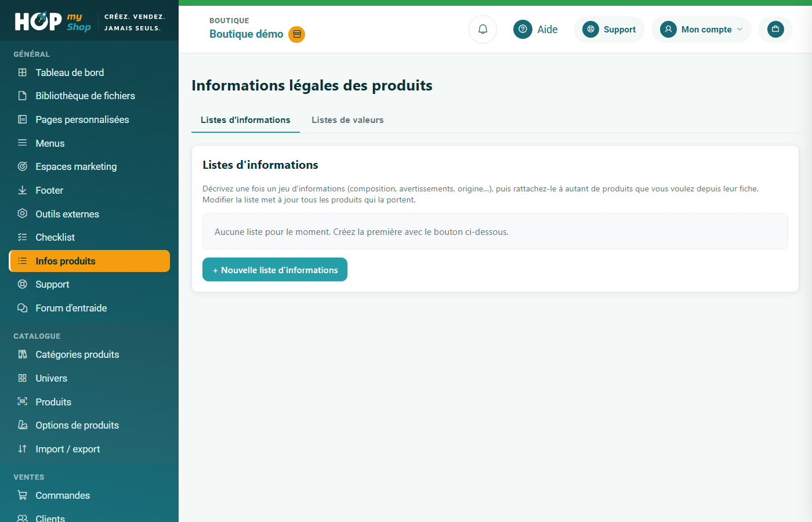Click the Tableau de bord grid icon

[x=23, y=72]
